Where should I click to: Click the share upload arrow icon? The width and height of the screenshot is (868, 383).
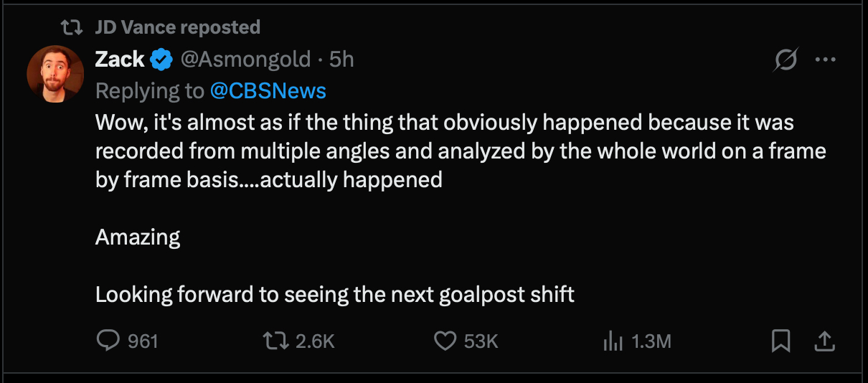click(x=825, y=341)
